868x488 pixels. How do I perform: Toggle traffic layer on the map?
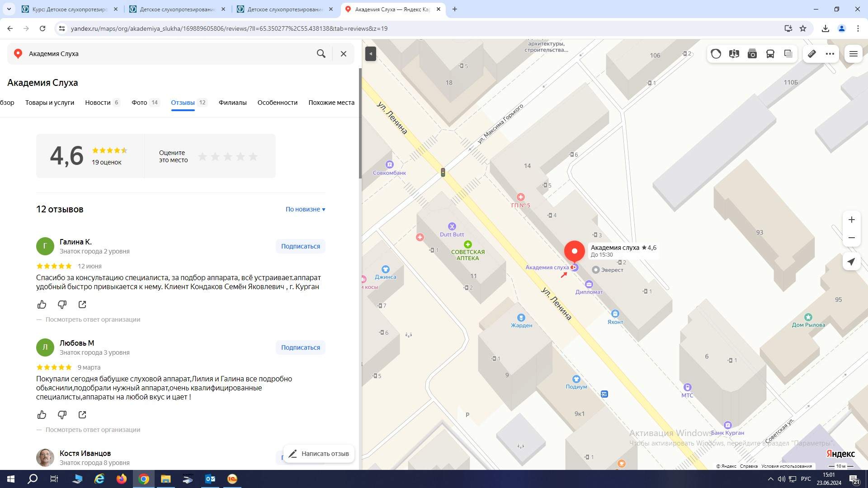[x=716, y=54]
